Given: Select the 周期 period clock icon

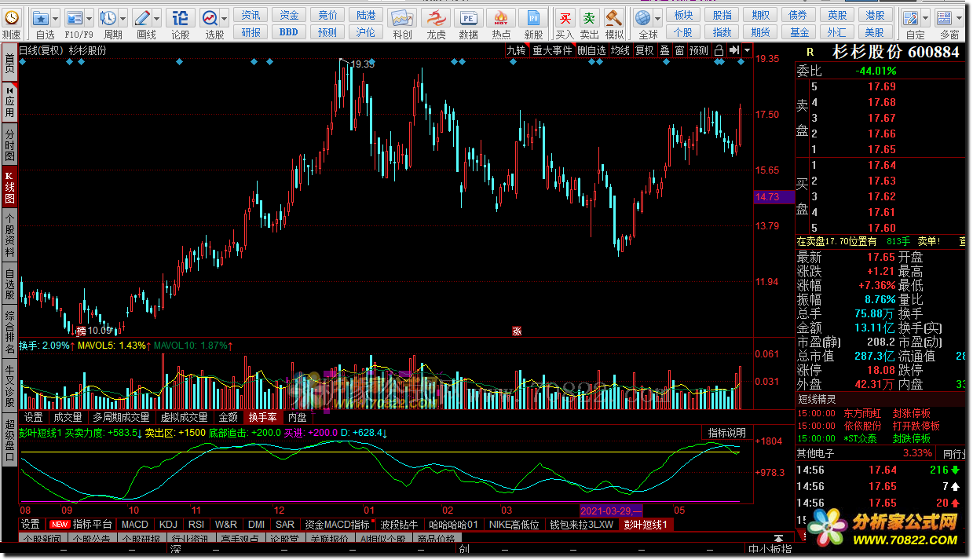Looking at the screenshot, I should click(x=108, y=17).
